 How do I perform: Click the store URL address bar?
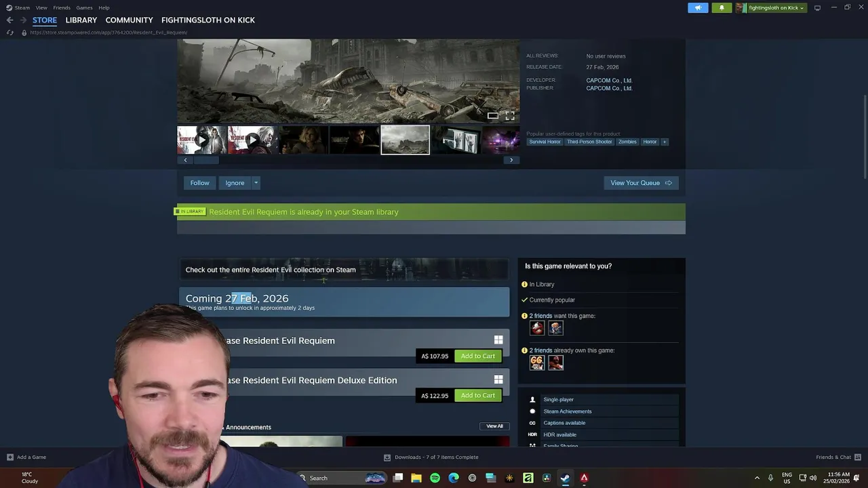[108, 33]
